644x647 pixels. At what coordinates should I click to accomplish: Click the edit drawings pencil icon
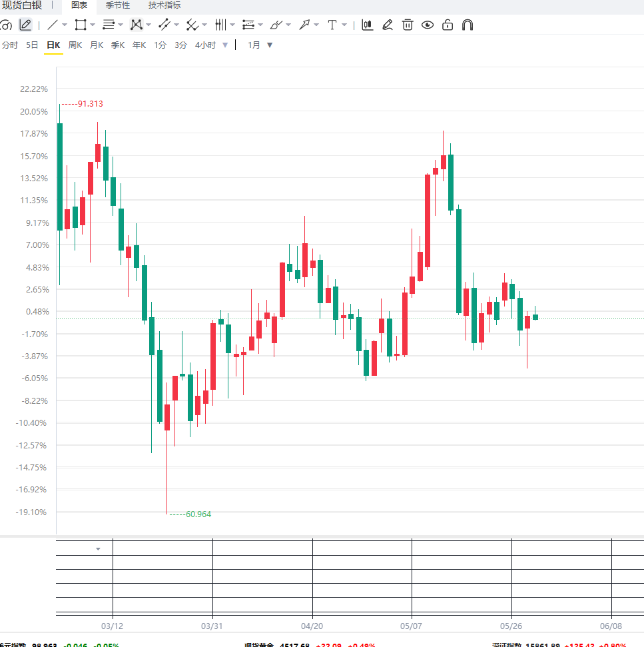(388, 25)
